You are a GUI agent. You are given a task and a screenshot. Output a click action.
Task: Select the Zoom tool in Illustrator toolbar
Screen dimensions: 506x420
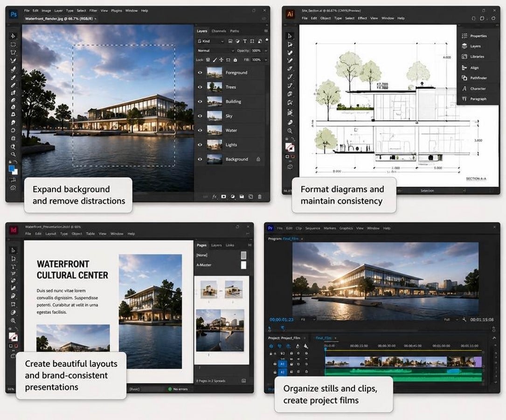pos(290,131)
